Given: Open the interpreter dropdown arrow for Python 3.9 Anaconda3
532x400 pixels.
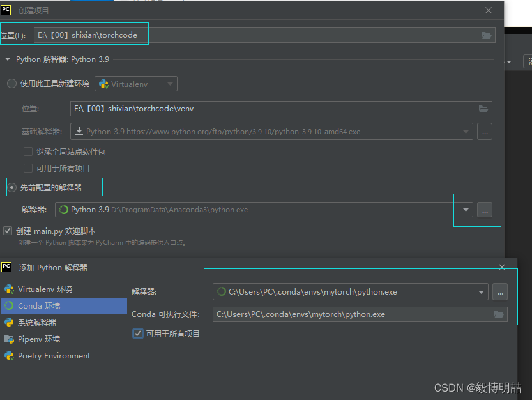Looking at the screenshot, I should (x=466, y=210).
